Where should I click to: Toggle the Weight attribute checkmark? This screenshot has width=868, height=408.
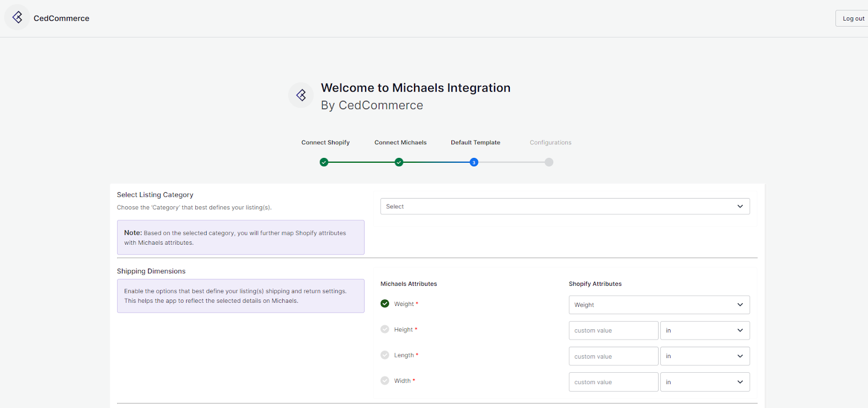coord(385,304)
